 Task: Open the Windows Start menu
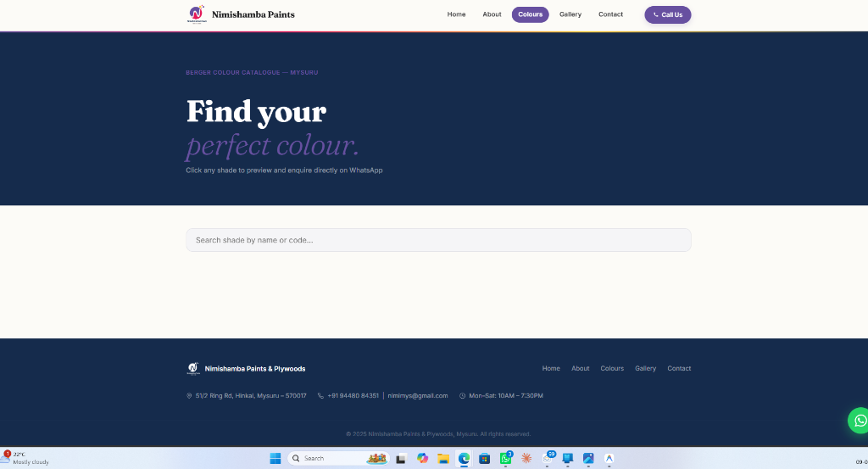point(275,459)
